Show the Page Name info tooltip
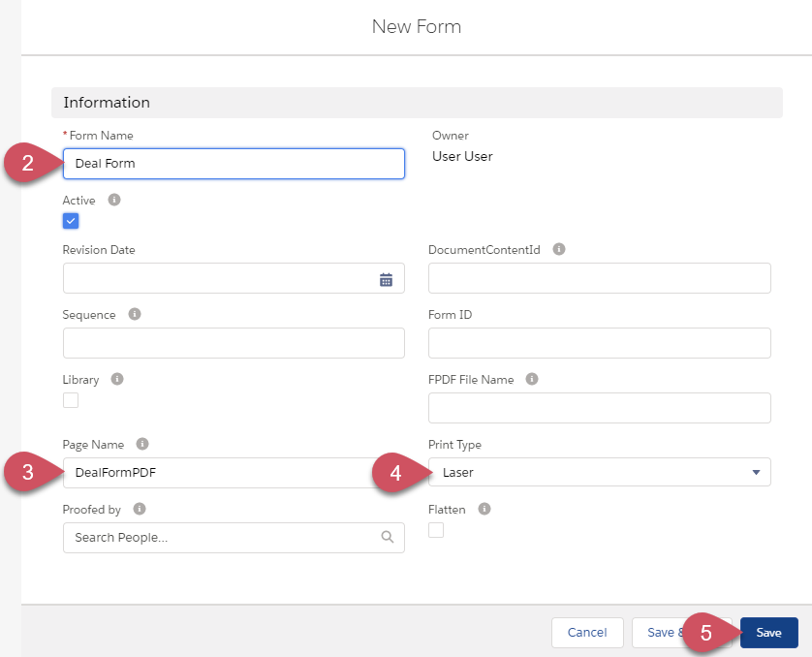 [142, 444]
